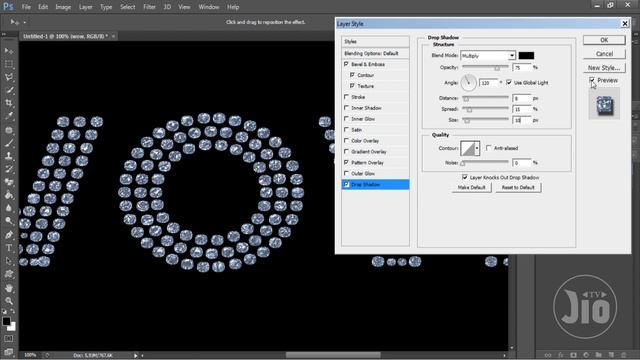Screen dimensions: 640x360
Task: Open the File menu
Action: coord(26,7)
